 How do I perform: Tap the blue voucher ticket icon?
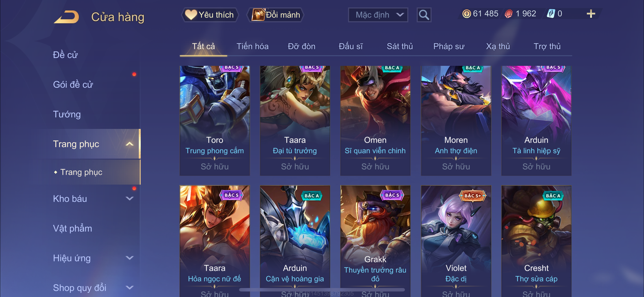pyautogui.click(x=550, y=14)
